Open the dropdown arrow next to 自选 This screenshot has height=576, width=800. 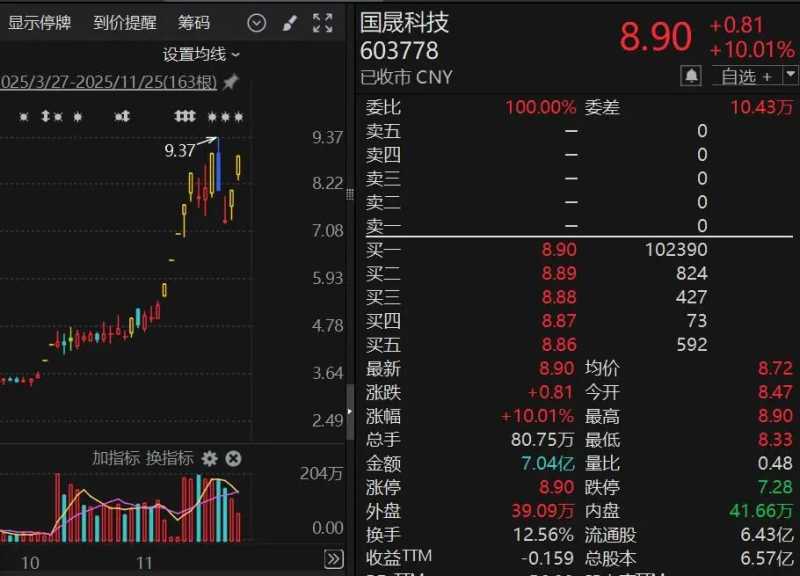(x=790, y=76)
